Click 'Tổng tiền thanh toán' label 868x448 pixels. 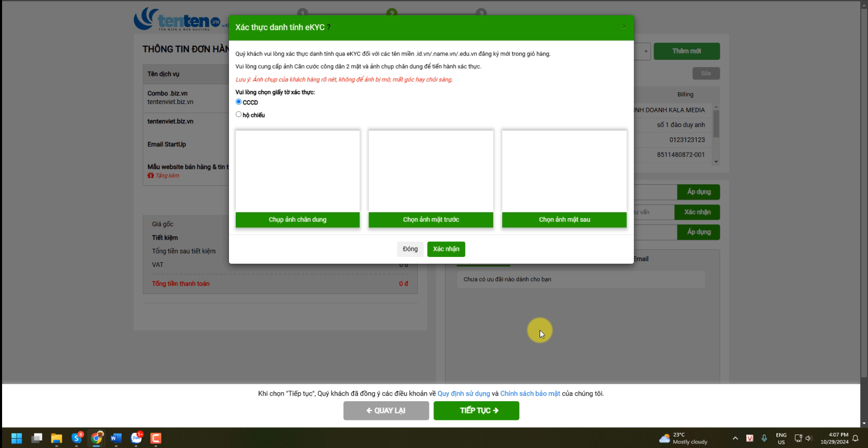(181, 284)
